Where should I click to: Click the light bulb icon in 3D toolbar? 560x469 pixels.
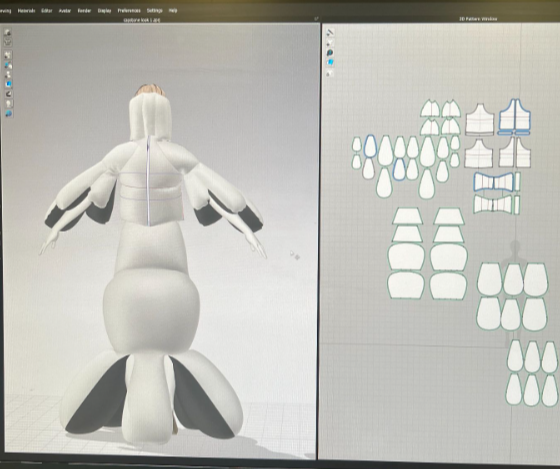[8, 104]
